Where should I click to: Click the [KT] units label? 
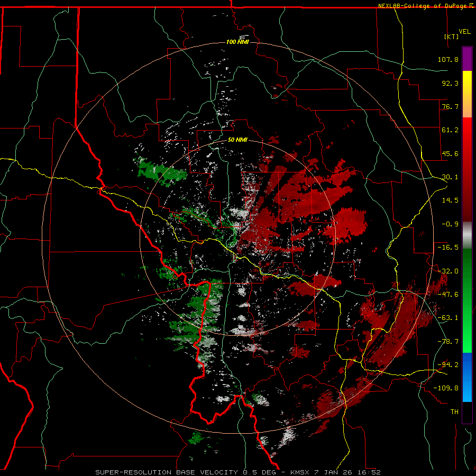tap(451, 36)
